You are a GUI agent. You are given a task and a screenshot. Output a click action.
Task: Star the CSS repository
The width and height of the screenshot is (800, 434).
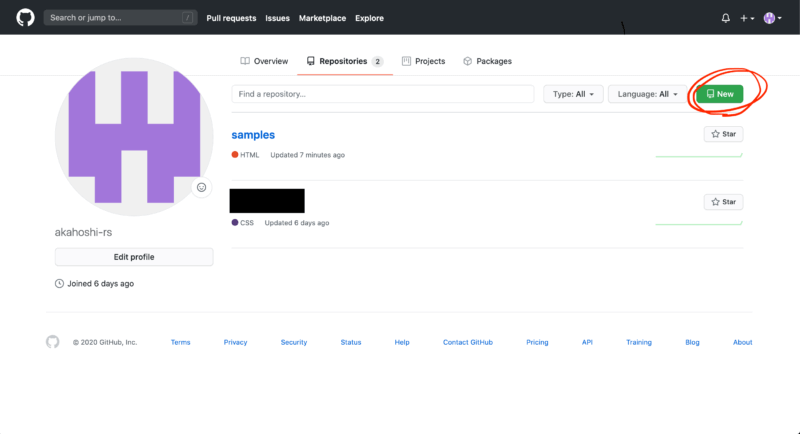pos(723,202)
